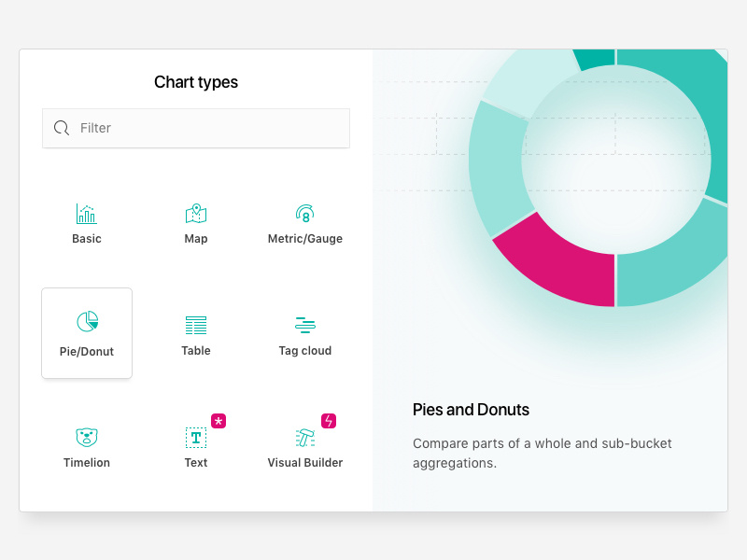The width and height of the screenshot is (747, 560).
Task: Select the Metric/Gauge icon
Action: click(304, 214)
